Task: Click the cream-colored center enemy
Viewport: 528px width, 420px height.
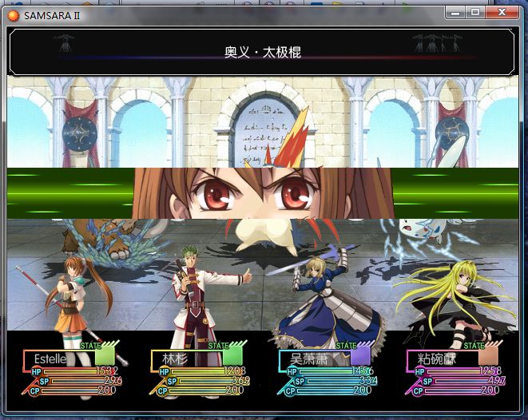Action: point(266,236)
